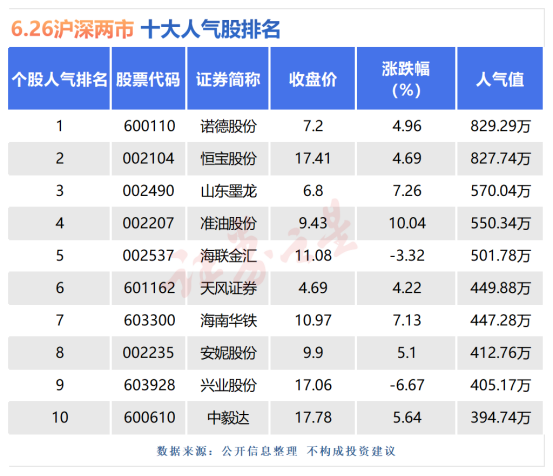Click popularity value 570.04万

pos(500,191)
